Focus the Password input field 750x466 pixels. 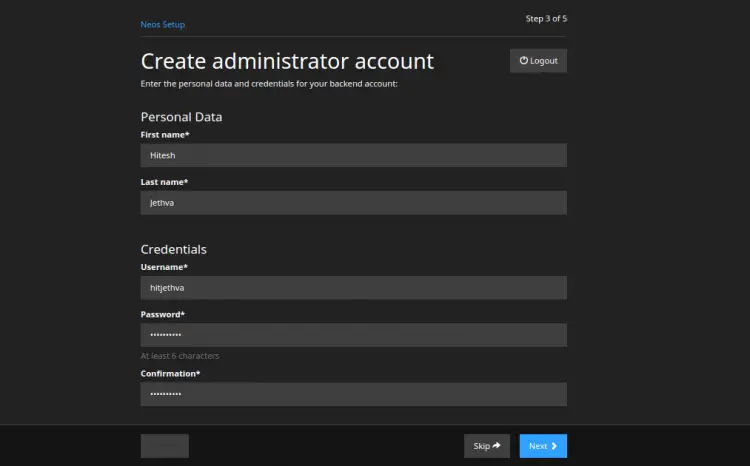coord(354,335)
